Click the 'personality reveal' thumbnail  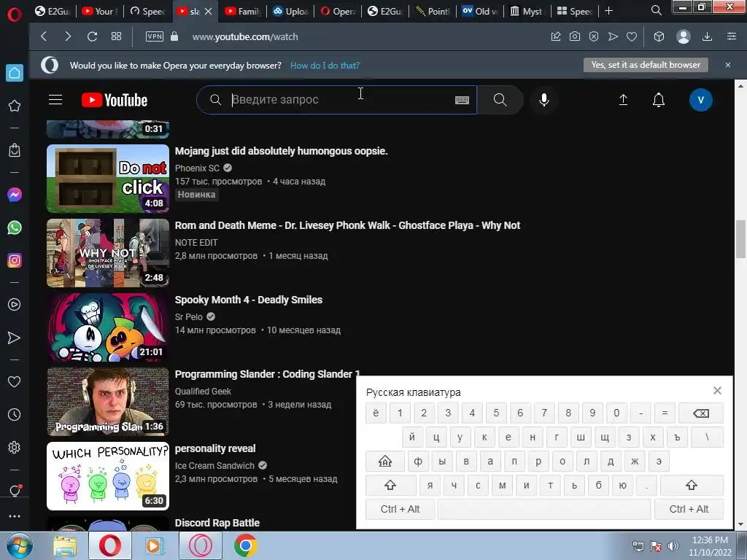click(x=108, y=476)
